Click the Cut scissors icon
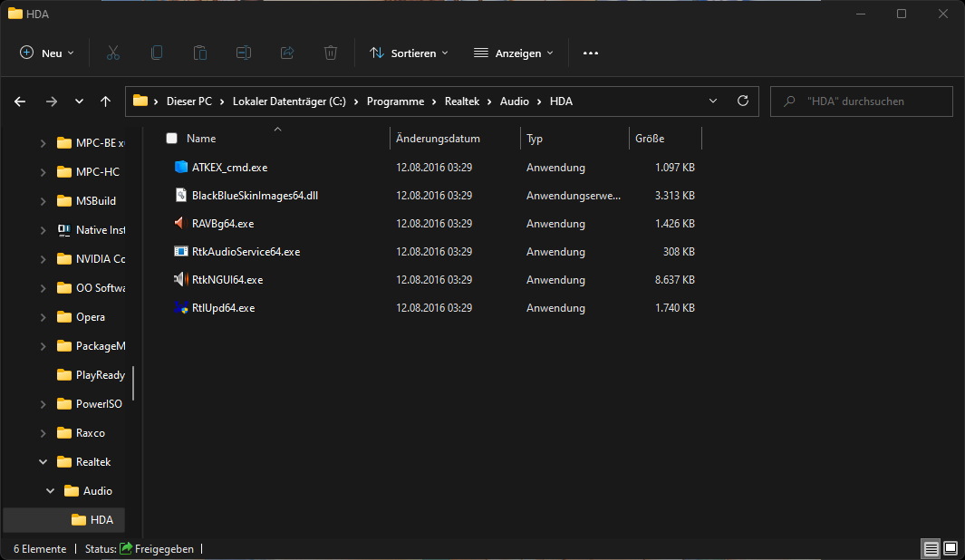Viewport: 965px width, 560px height. tap(112, 53)
